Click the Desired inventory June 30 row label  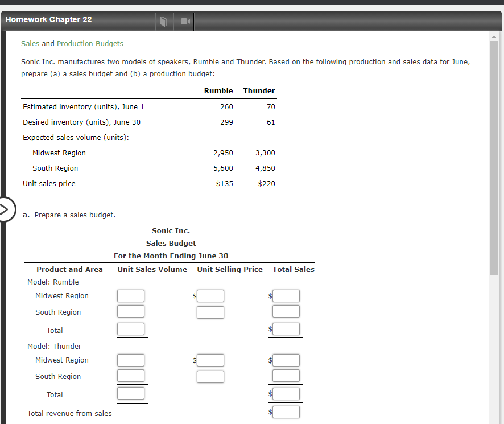[82, 122]
